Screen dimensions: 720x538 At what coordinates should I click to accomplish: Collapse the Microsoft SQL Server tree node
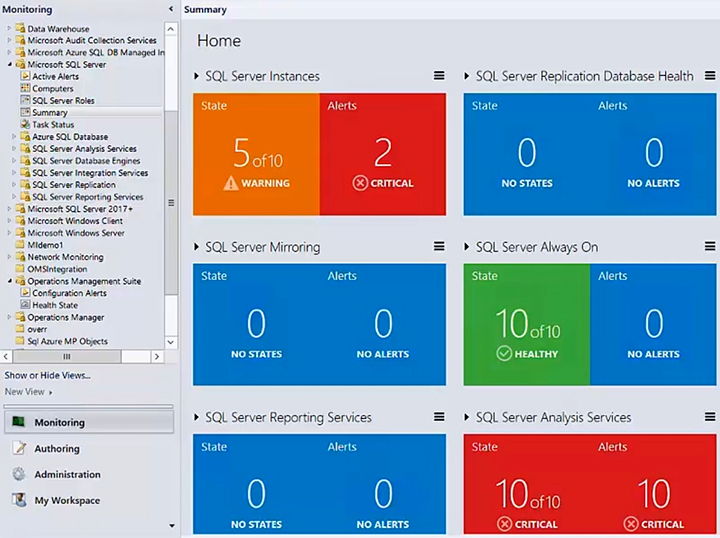10,64
